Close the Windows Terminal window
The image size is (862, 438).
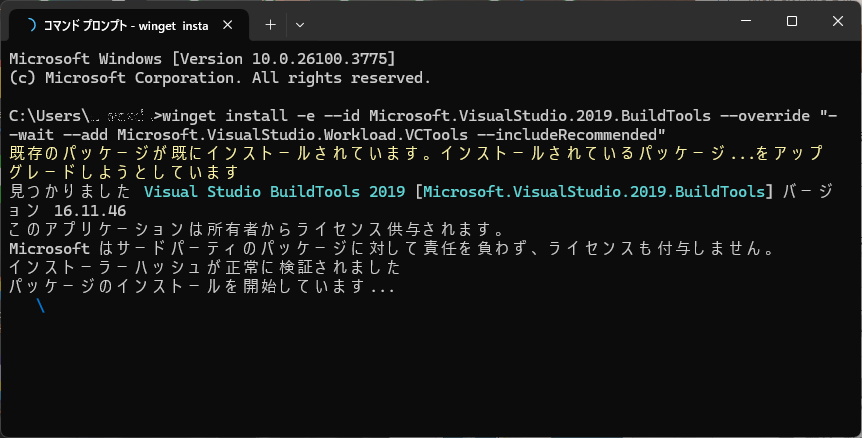point(838,21)
